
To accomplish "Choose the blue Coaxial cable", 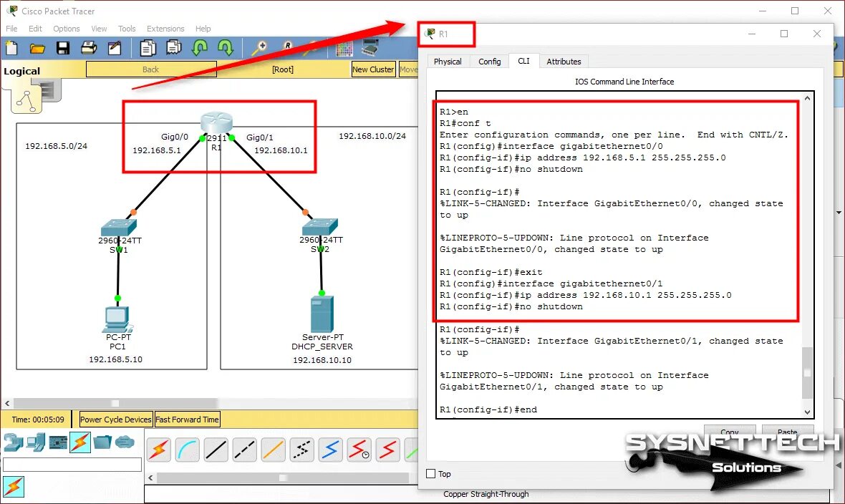I will coord(330,450).
